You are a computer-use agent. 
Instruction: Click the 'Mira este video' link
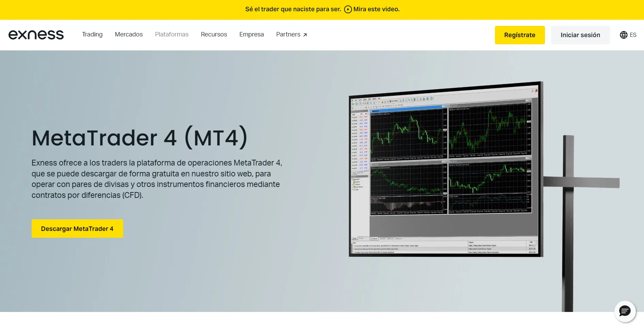(376, 9)
